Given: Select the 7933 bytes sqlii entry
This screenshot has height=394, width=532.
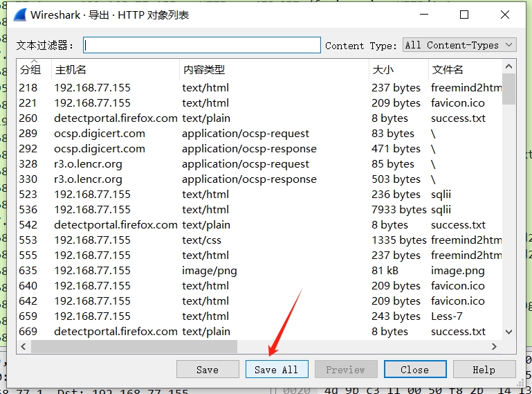Looking at the screenshot, I should pos(259,210).
